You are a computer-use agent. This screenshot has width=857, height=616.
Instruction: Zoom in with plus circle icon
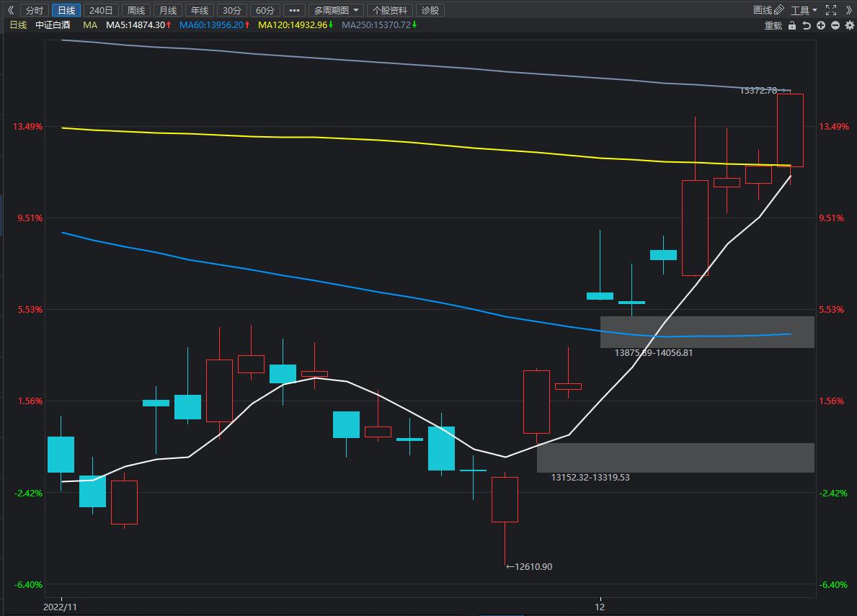821,25
